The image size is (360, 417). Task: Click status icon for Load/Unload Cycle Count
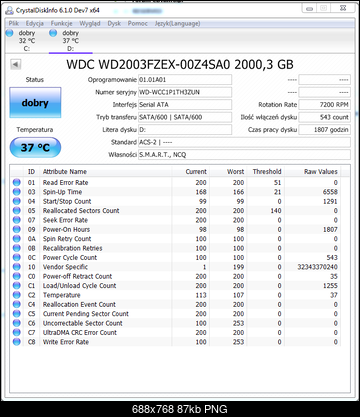16,285
